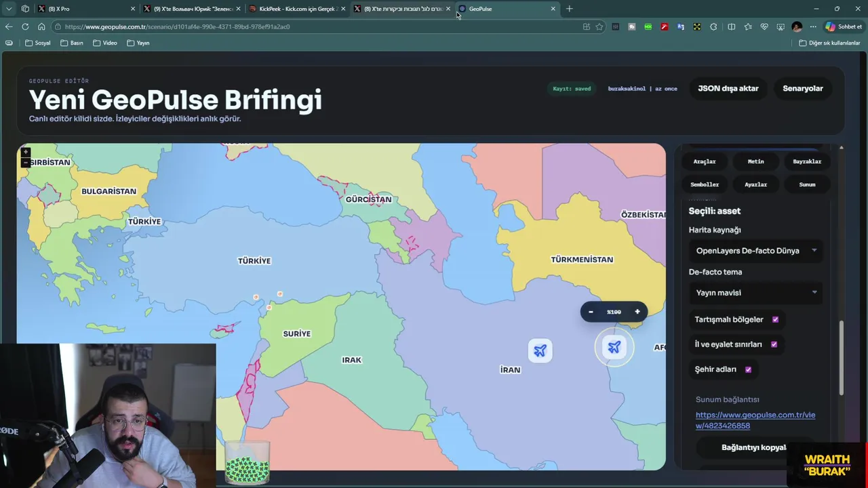Click the translate extension icon

(x=680, y=26)
